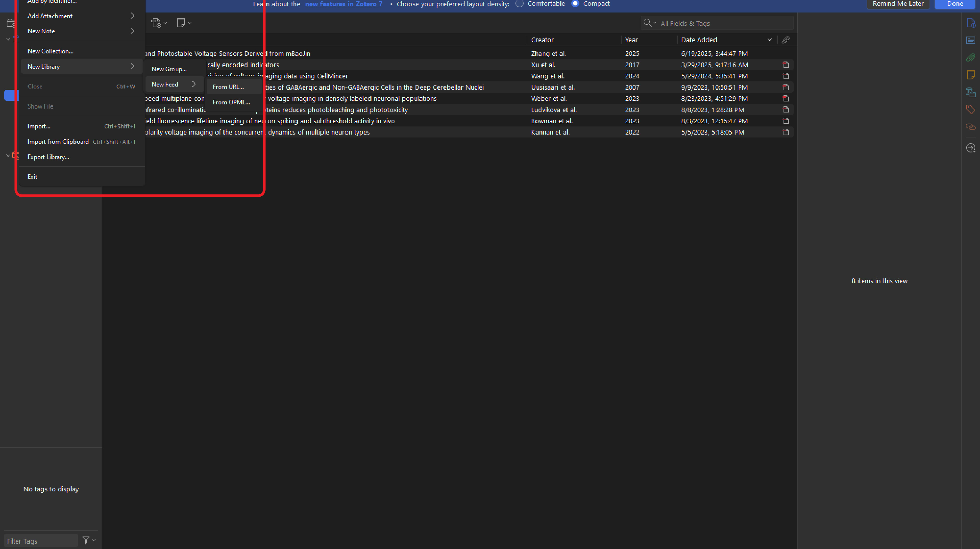Open the Tags pane sidebar icon
The image size is (980, 549).
click(970, 110)
